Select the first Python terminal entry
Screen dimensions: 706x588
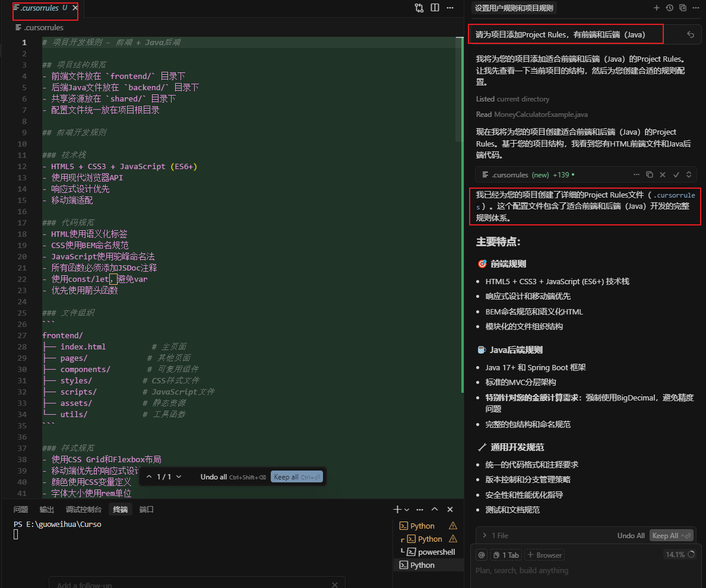coord(422,526)
